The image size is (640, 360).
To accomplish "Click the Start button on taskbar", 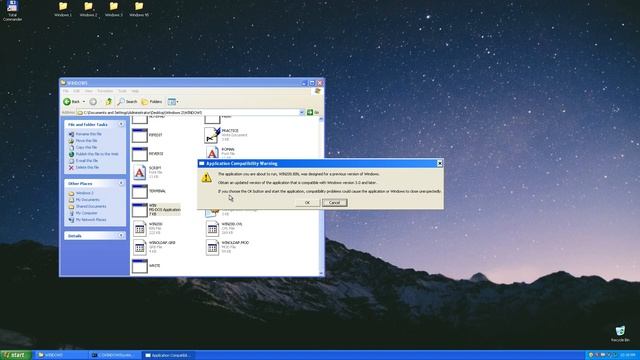I will point(16,355).
